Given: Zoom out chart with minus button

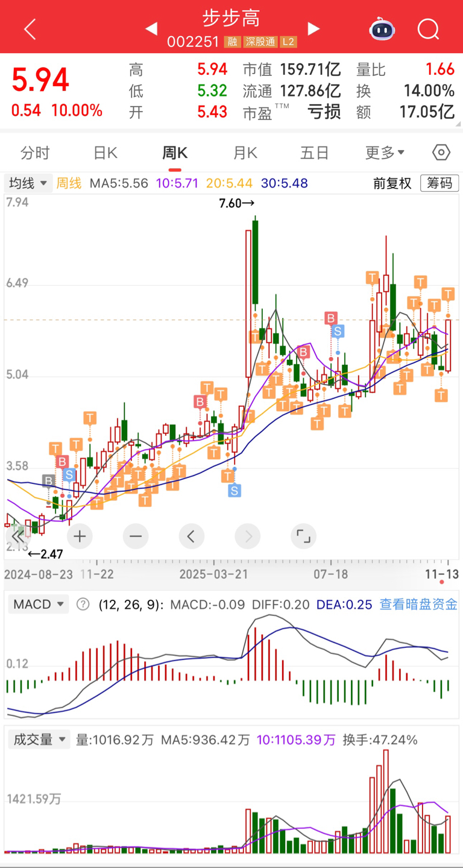Looking at the screenshot, I should (x=135, y=536).
